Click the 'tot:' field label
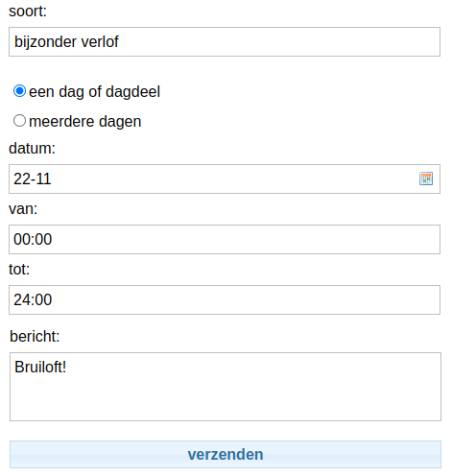The width and height of the screenshot is (452, 476). click(x=19, y=269)
